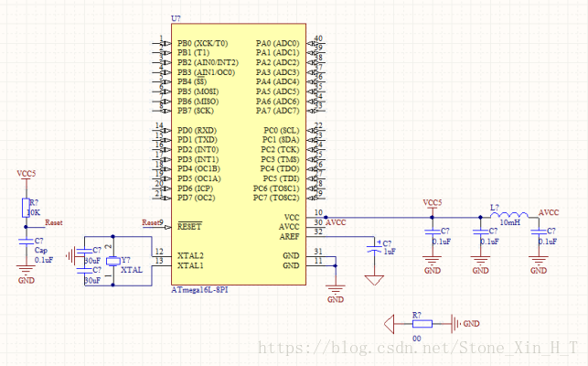Click the XTAL2 pin label
Screen dimensions: 588x366
pos(190,255)
